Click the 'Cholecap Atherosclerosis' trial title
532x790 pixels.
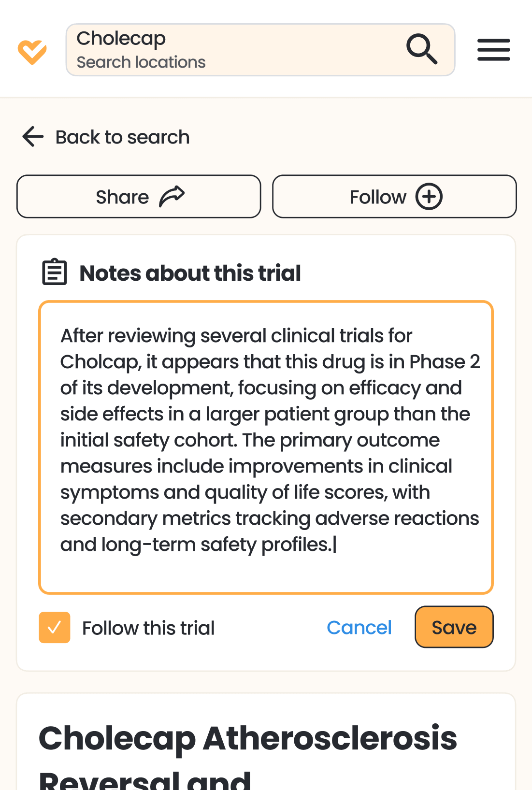coord(248,738)
